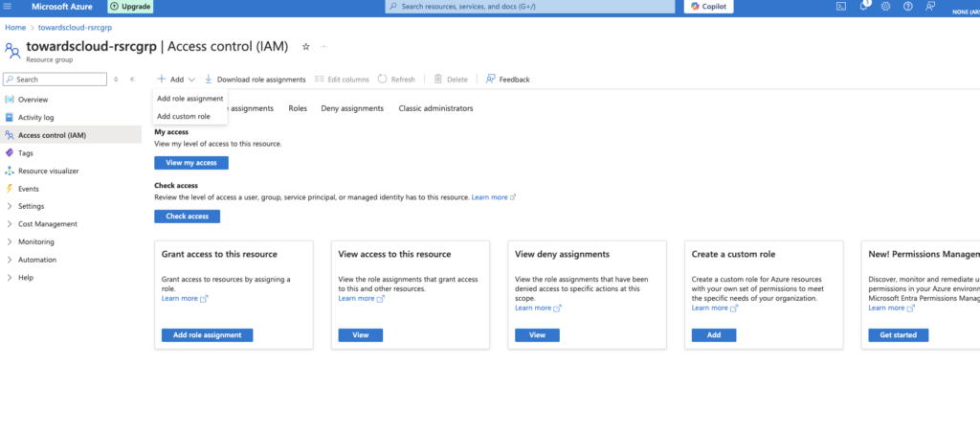Open the notifications bell
Viewport: 980px width, 434px height.
(x=864, y=7)
